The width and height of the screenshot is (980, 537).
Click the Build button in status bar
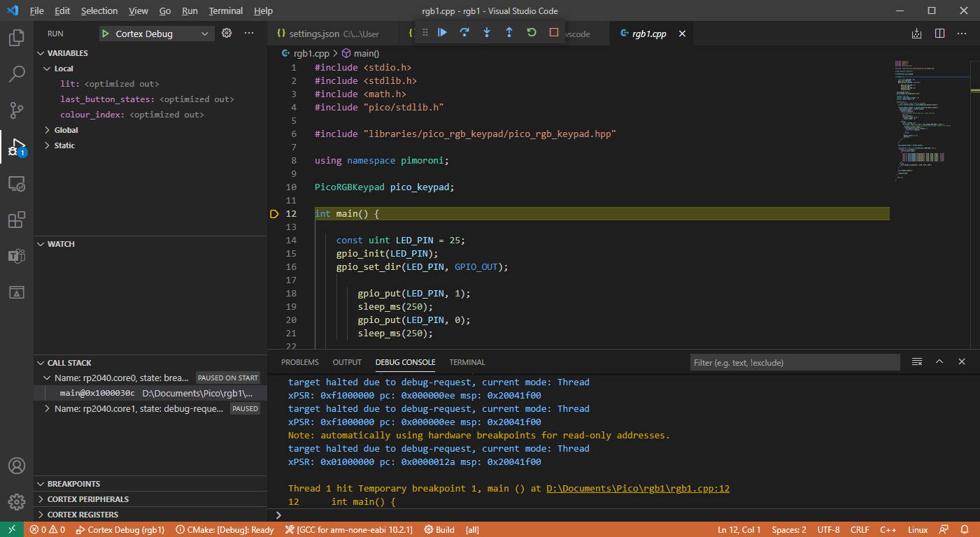439,529
